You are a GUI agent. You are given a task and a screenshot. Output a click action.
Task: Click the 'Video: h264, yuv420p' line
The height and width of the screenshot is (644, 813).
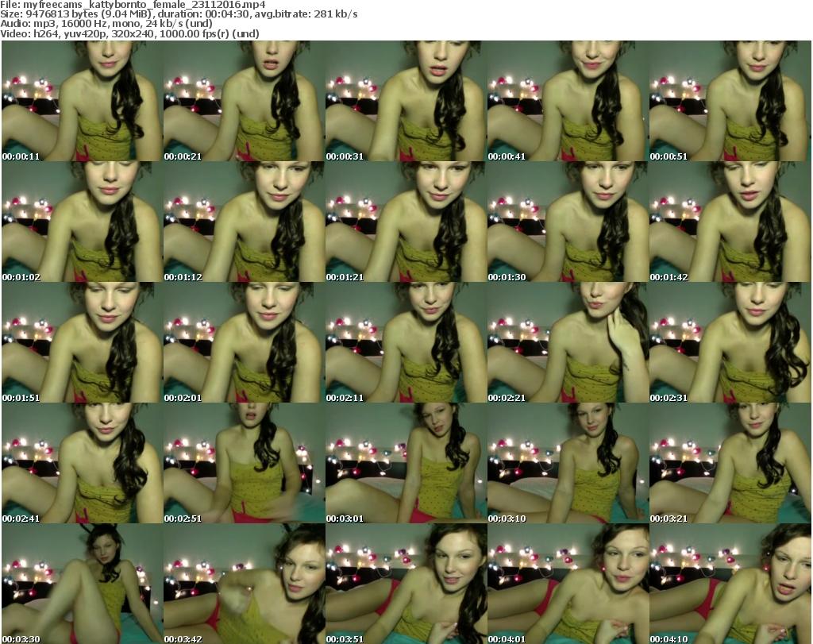(129, 33)
